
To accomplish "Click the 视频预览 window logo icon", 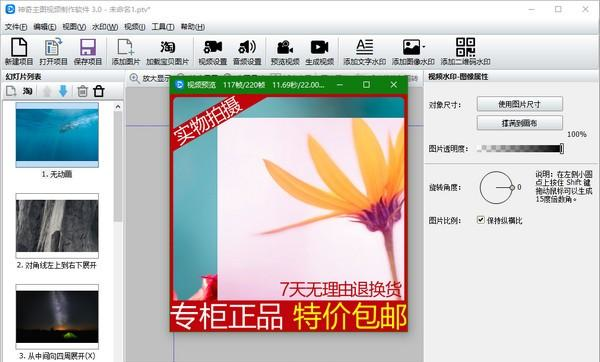I will click(x=179, y=85).
